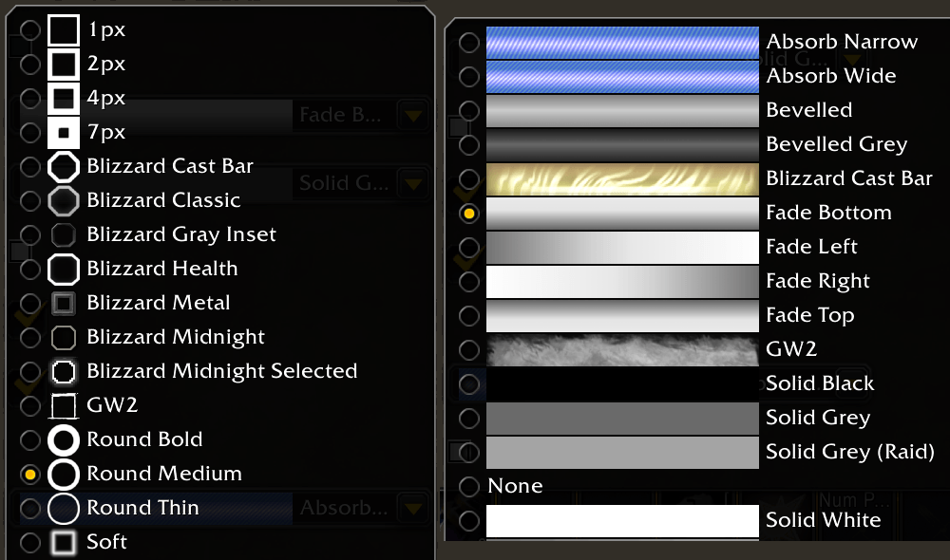
Task: Choose the GW2 cloudy texture preview
Action: pyautogui.click(x=622, y=350)
